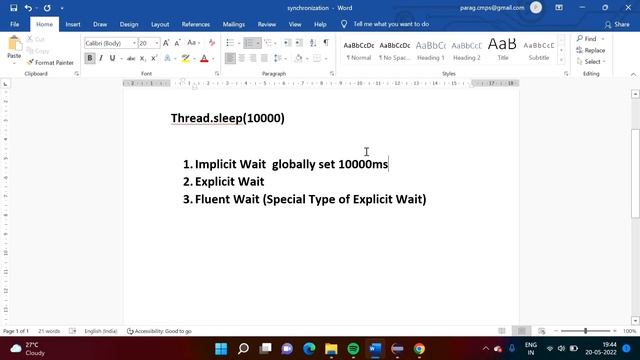Viewport: 640px width, 360px height.
Task: Toggle Strikethrough formatting
Action: [131, 58]
